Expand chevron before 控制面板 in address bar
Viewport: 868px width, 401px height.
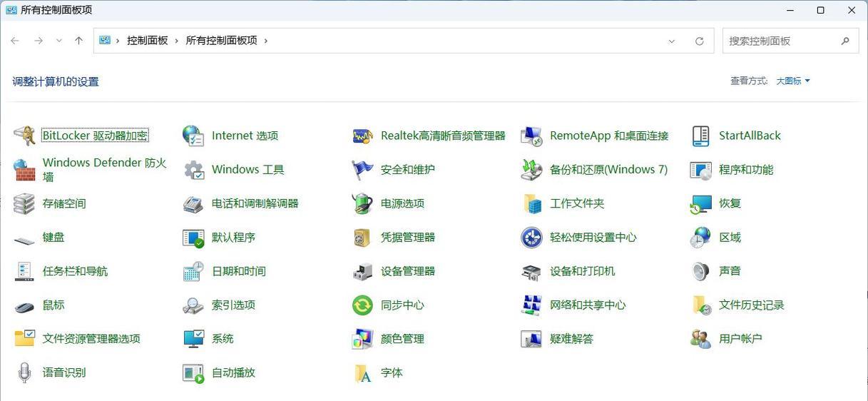point(118,41)
